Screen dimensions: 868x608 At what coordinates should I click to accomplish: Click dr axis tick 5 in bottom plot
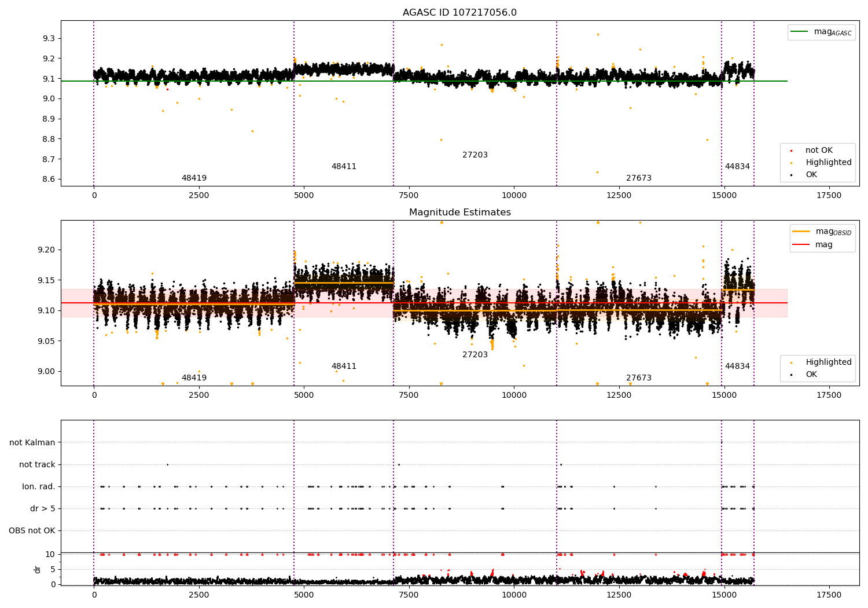point(53,570)
